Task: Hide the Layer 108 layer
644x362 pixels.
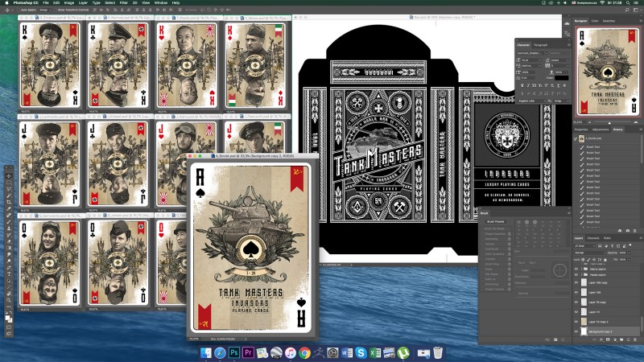Action: click(x=576, y=292)
